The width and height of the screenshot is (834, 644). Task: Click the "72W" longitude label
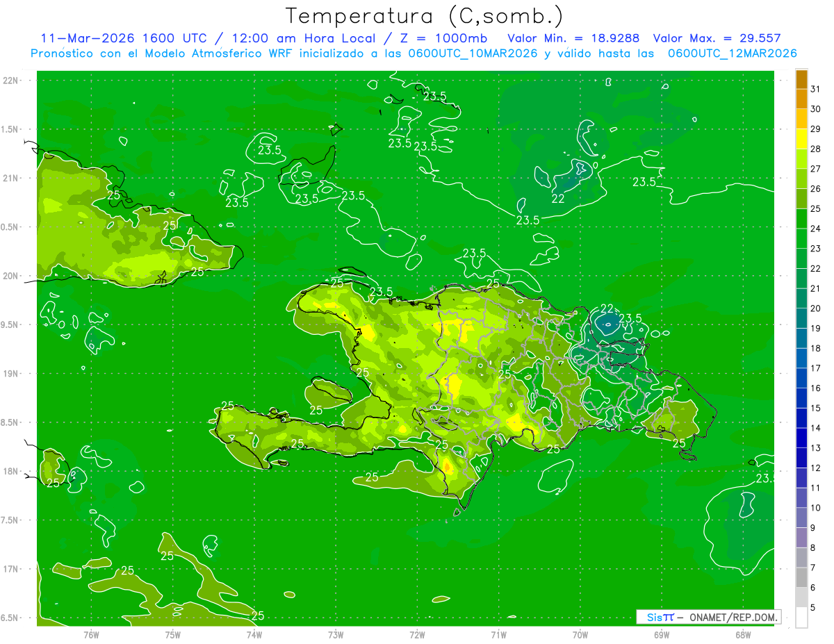[417, 635]
